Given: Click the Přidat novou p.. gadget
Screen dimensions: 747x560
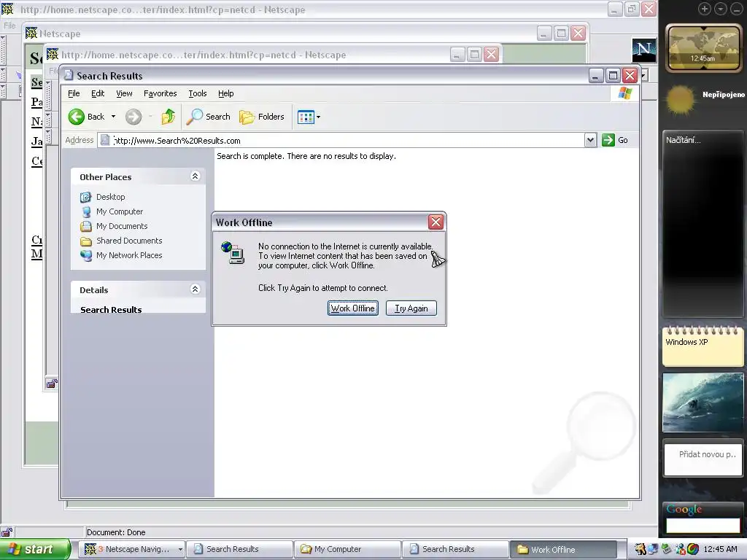Looking at the screenshot, I should (x=703, y=459).
